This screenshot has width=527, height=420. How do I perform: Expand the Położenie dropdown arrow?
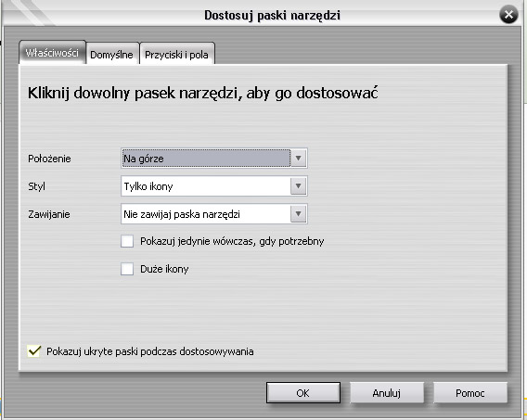tap(298, 159)
